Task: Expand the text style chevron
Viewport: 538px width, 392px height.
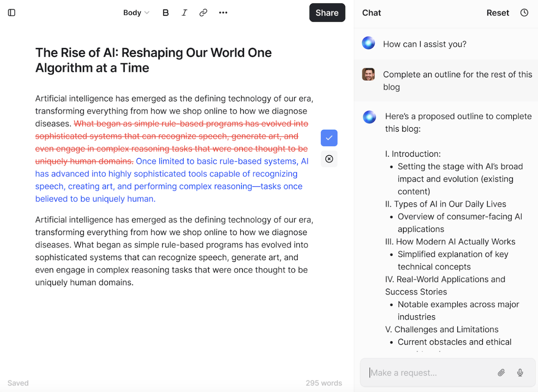Action: click(147, 12)
